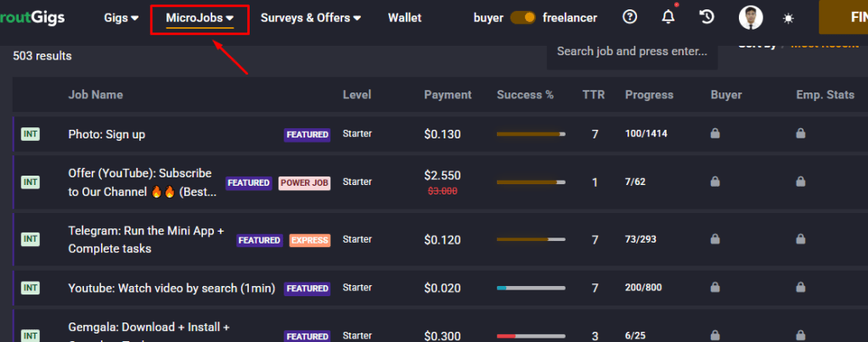868x342 pixels.
Task: Click Buyer lock icon in Photo: Sign up row
Action: pos(715,133)
